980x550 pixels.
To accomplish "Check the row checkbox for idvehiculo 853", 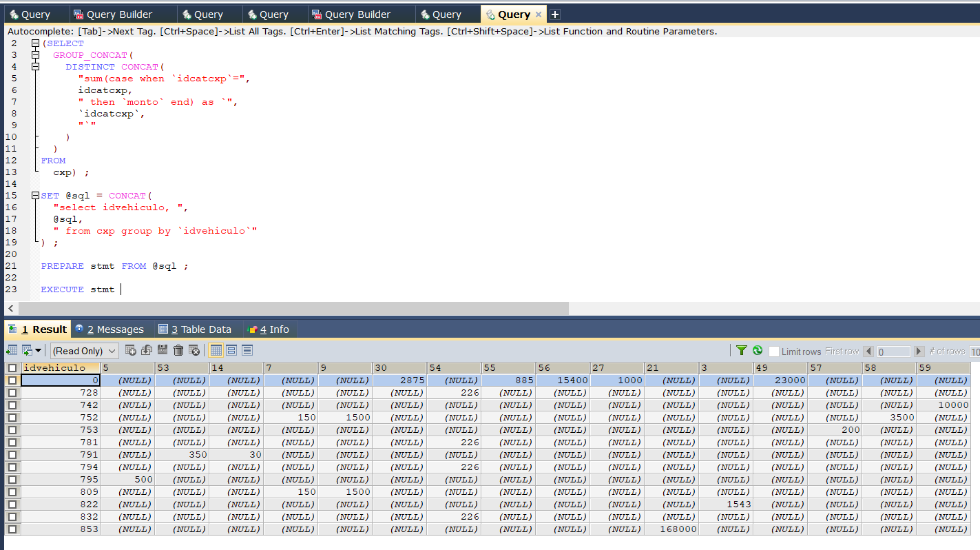I will pyautogui.click(x=12, y=529).
